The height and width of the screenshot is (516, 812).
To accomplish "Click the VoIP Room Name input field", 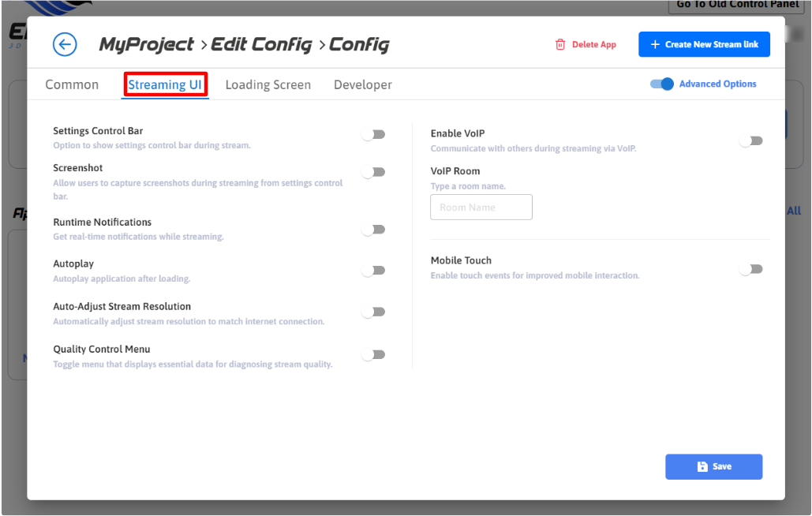I will pyautogui.click(x=481, y=208).
